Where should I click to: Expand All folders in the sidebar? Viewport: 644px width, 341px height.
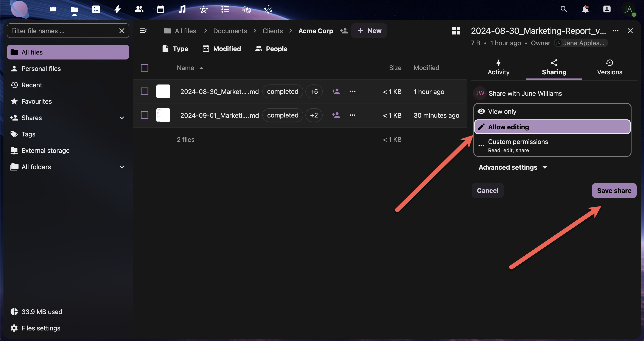pyautogui.click(x=122, y=167)
